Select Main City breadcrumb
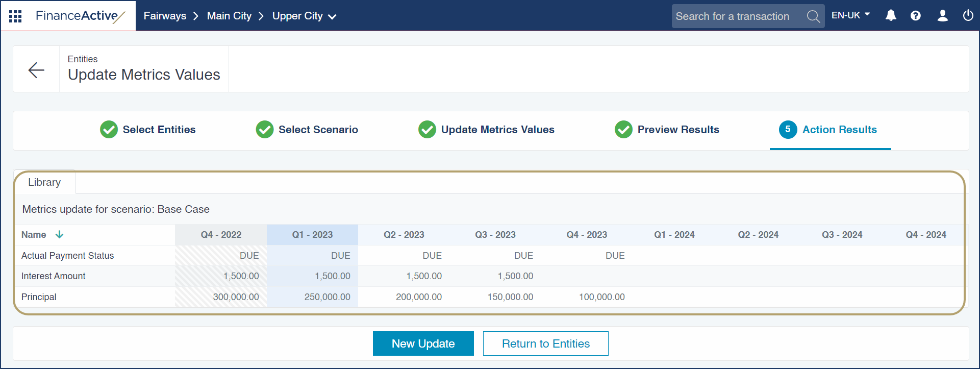The width and height of the screenshot is (980, 369). pyautogui.click(x=229, y=16)
